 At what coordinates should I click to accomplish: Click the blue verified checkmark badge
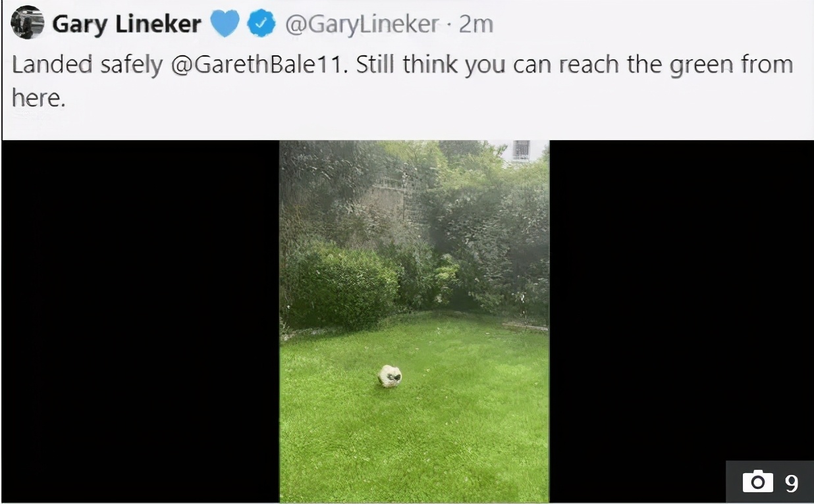(261, 24)
